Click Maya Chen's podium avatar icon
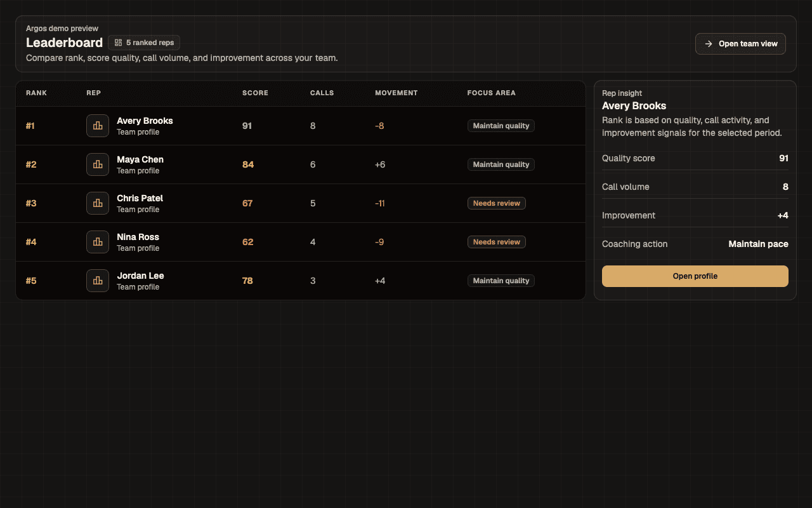This screenshot has width=812, height=508. (x=98, y=164)
